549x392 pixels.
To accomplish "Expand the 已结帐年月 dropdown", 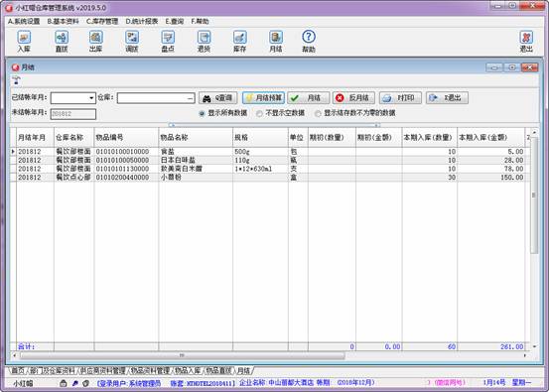I will pos(91,98).
